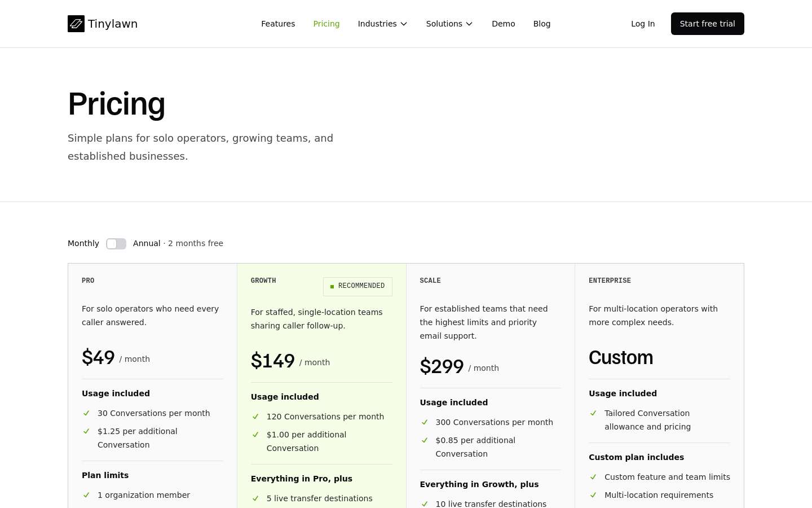Click checkmark beside 300 Conversations per month
Viewport: 812px width, 508px height.
click(x=425, y=422)
